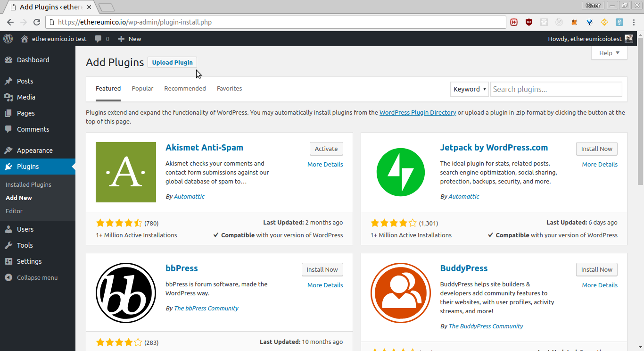Open the WordPress logo menu
The width and height of the screenshot is (644, 351).
click(8, 39)
